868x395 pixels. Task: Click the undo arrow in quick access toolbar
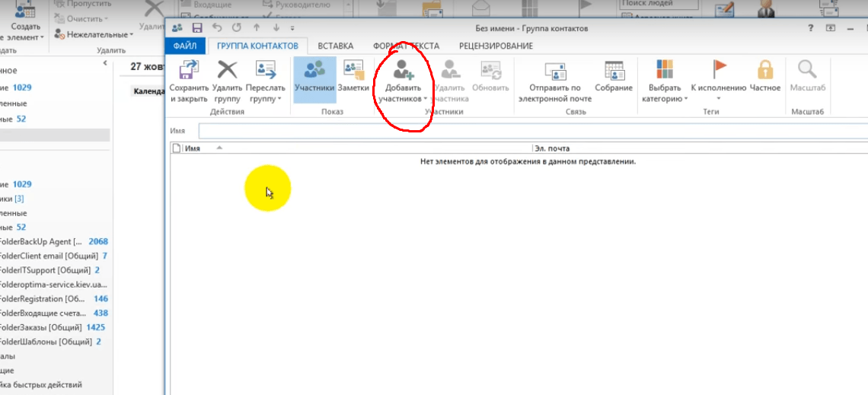coord(217,28)
